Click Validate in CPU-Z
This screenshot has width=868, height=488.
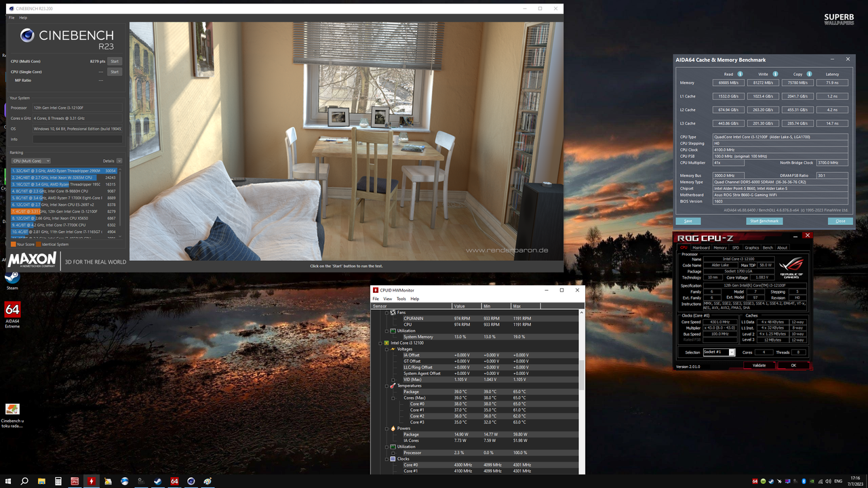(x=759, y=365)
